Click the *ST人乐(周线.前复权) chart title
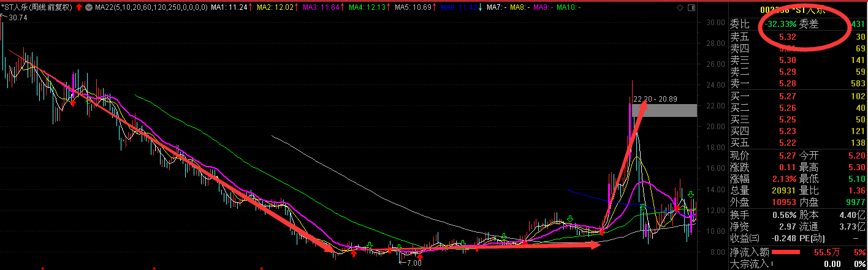This screenshot has height=270, width=868. coord(36,7)
